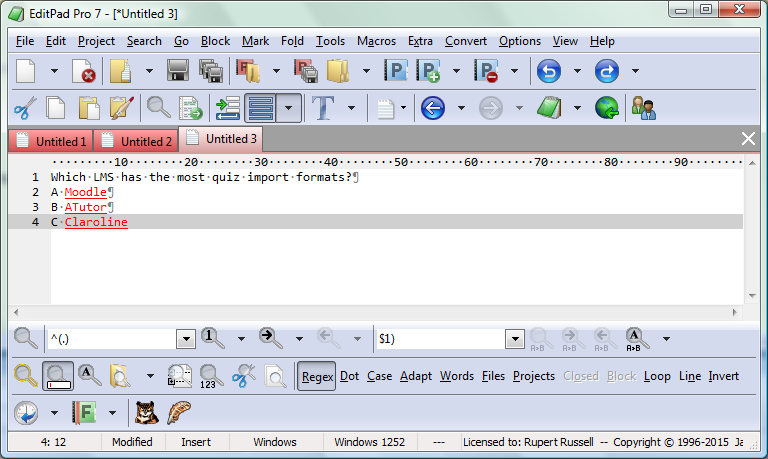Open the File menu
Image resolution: width=768 pixels, height=459 pixels.
coord(25,41)
